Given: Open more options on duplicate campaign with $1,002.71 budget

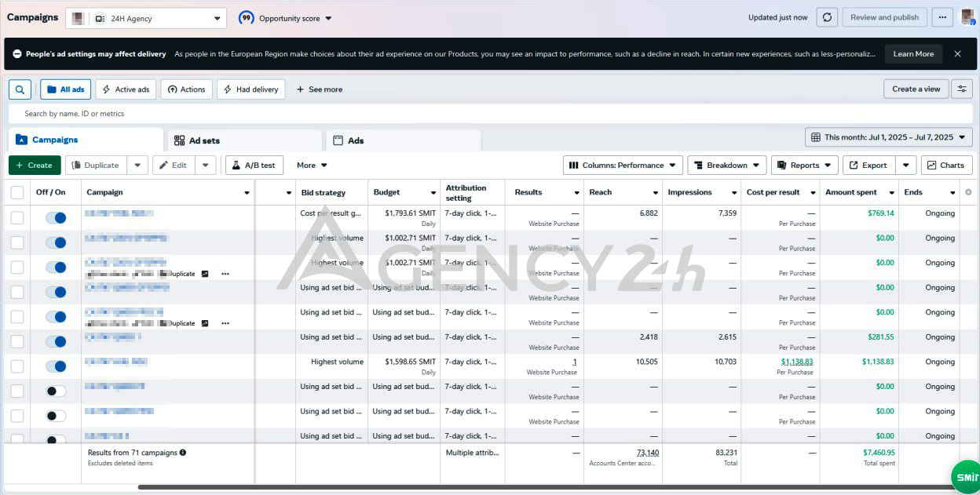Looking at the screenshot, I should 225,274.
